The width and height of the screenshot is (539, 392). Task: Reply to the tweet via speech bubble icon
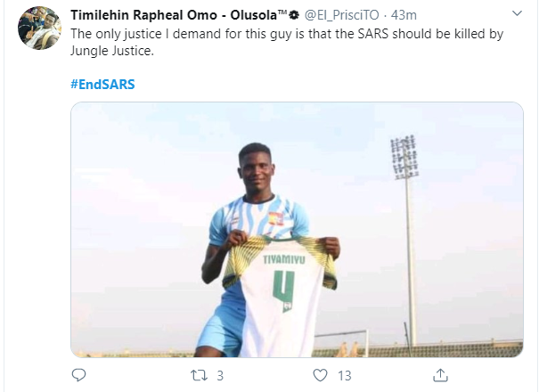point(78,375)
